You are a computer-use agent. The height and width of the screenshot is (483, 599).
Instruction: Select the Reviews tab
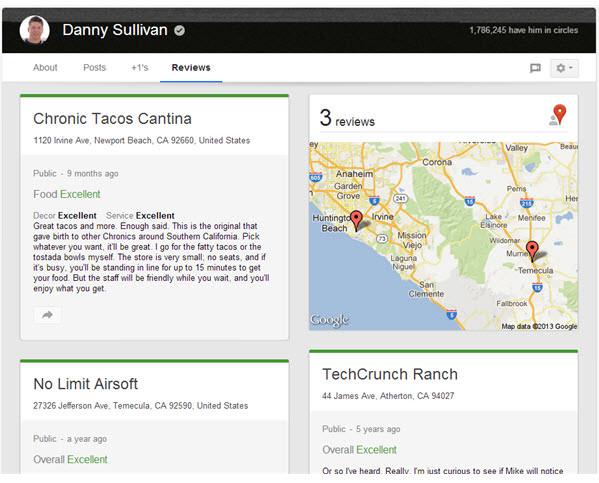(191, 68)
